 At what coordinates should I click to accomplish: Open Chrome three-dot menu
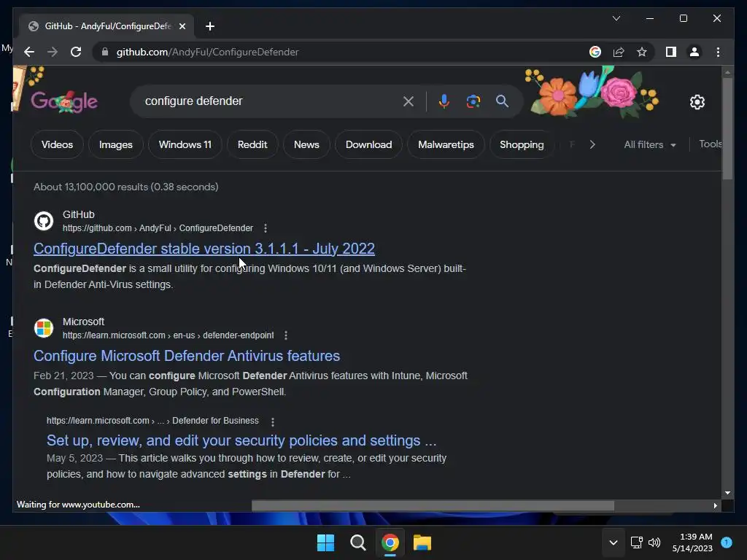tap(718, 52)
